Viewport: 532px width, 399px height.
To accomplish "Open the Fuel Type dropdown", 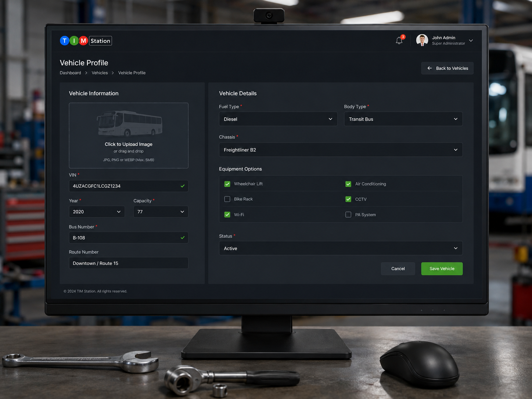I will point(278,119).
